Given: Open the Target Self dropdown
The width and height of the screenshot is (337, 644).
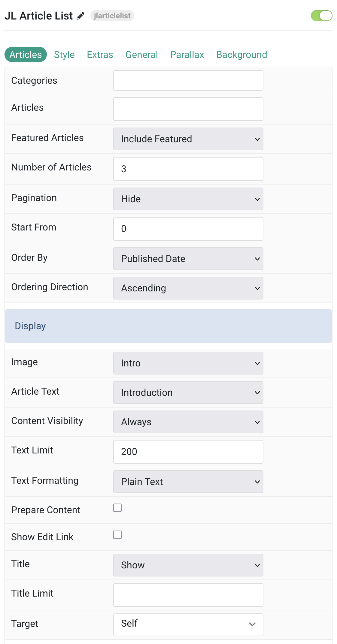Looking at the screenshot, I should click(188, 625).
